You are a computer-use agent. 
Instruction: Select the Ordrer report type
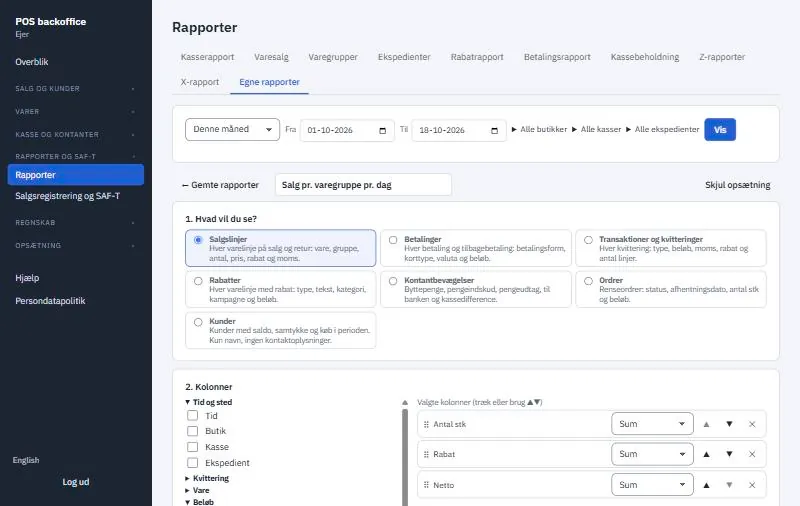pos(671,289)
